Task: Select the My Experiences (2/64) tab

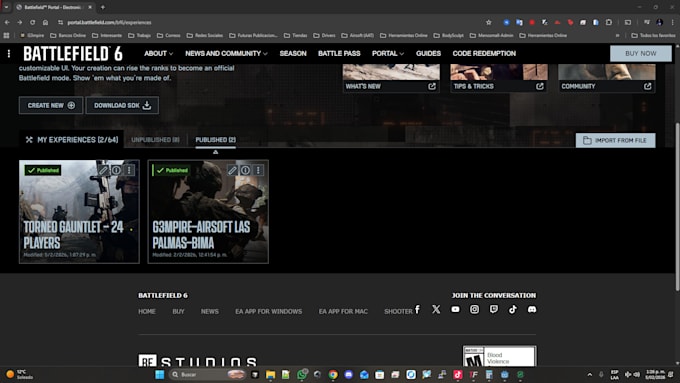Action: click(72, 140)
